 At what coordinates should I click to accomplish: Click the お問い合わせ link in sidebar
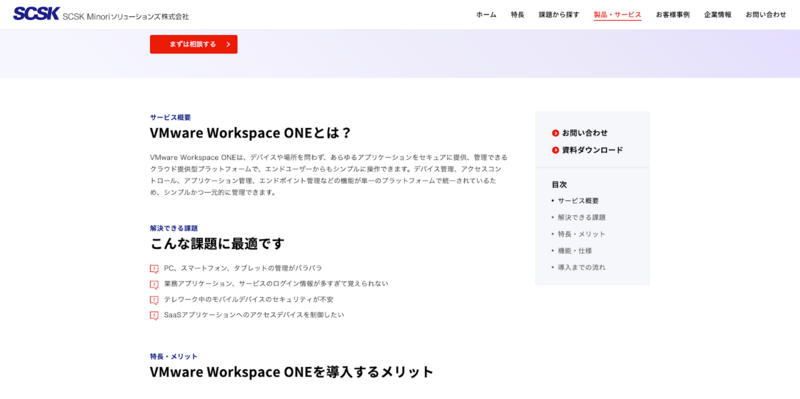(x=585, y=133)
